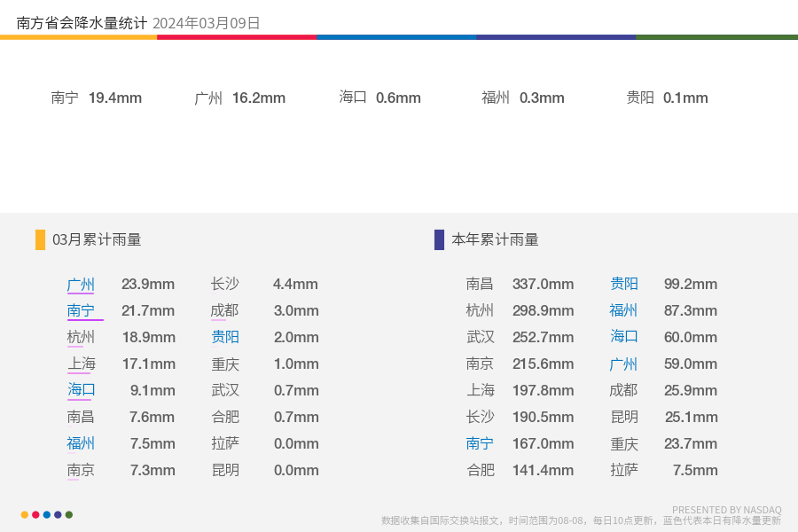Click the 0.0mm value beside 拉萨
Image resolution: width=798 pixels, height=532 pixels.
pyautogui.click(x=296, y=443)
